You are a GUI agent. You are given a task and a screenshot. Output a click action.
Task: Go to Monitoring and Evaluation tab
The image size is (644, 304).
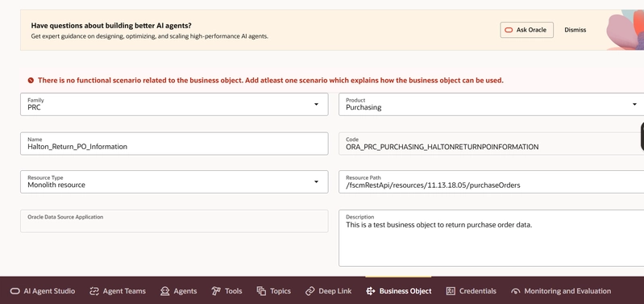pos(561,291)
